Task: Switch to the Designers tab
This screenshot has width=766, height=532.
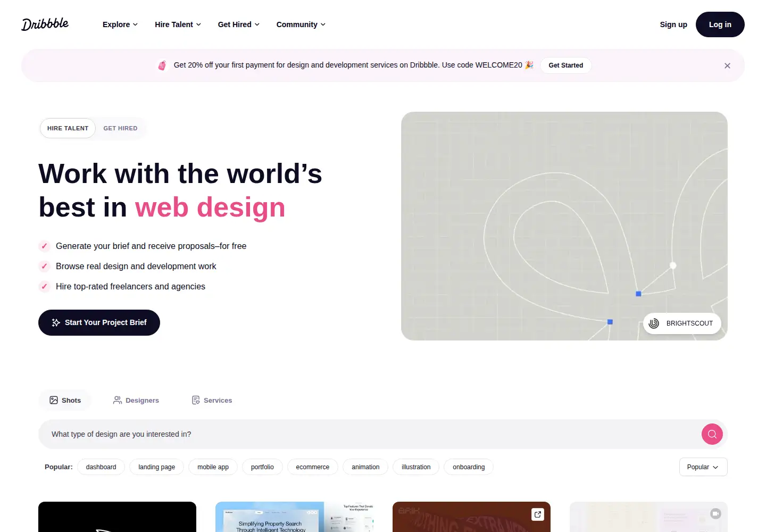Action: [x=136, y=400]
